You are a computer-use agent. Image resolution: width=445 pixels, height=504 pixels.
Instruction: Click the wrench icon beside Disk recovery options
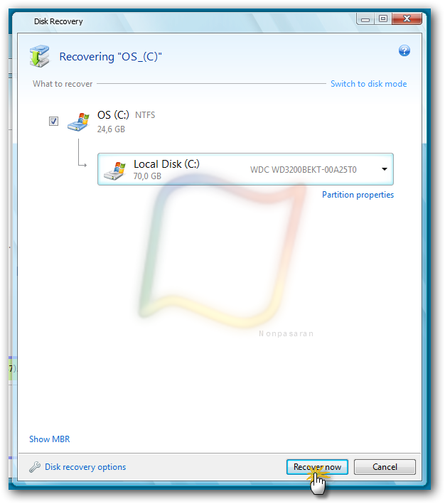[35, 467]
